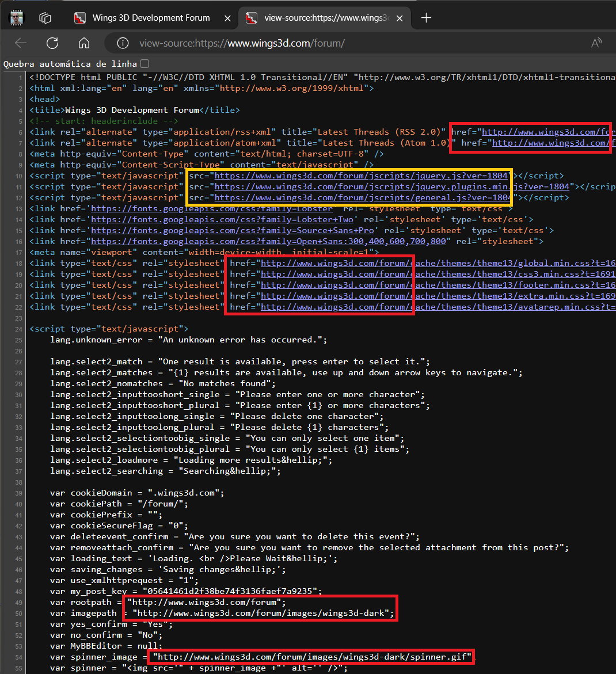This screenshot has height=674, width=616.
Task: Open global.min.css stylesheet link
Action: point(438,263)
